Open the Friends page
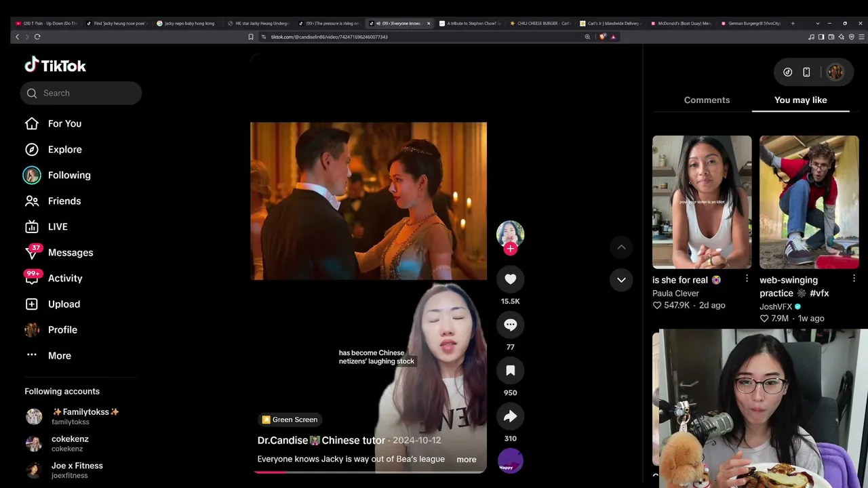Screen dimensions: 868x488 (52, 201)
